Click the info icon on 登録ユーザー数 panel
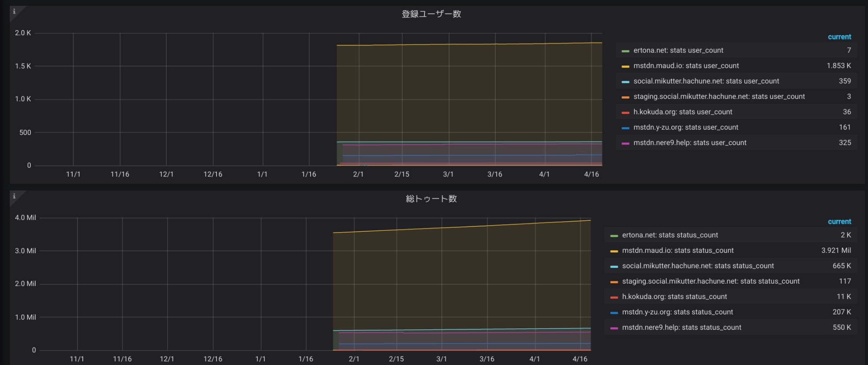 coord(15,11)
